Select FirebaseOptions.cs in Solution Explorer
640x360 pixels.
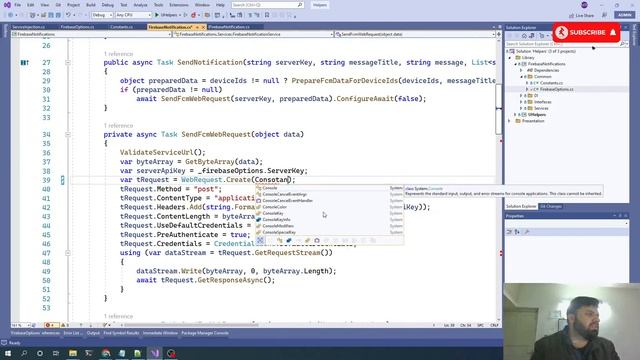(x=556, y=89)
